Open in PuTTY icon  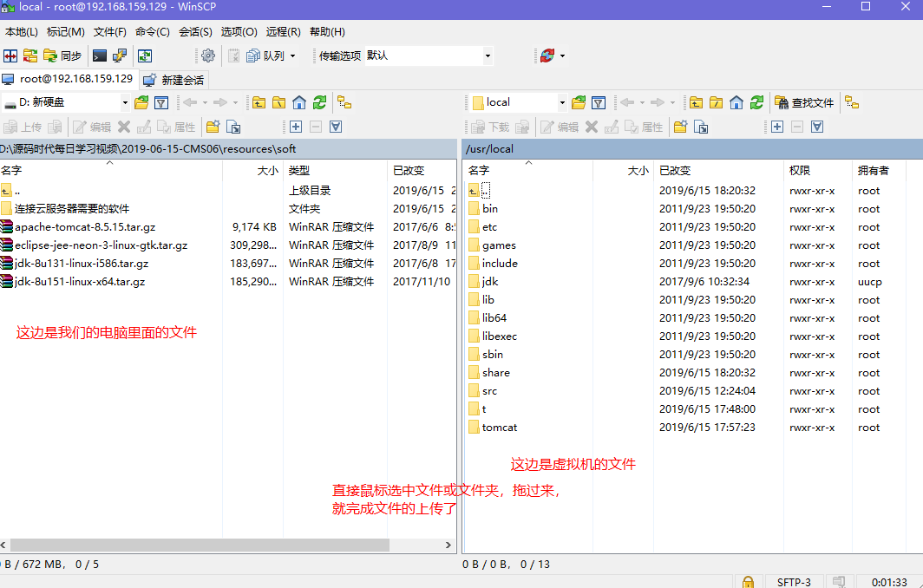coord(120,56)
